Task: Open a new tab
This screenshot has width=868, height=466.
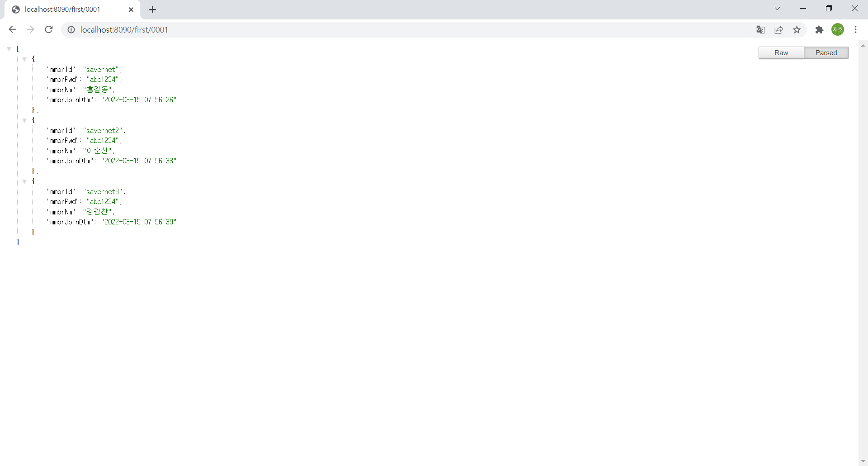Action: pyautogui.click(x=153, y=10)
